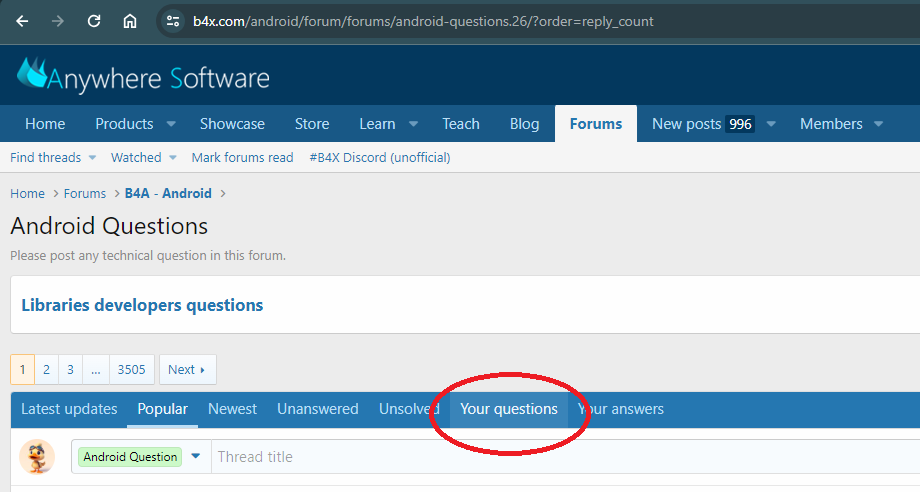Select the Popular tab
920x492 pixels.
point(163,409)
